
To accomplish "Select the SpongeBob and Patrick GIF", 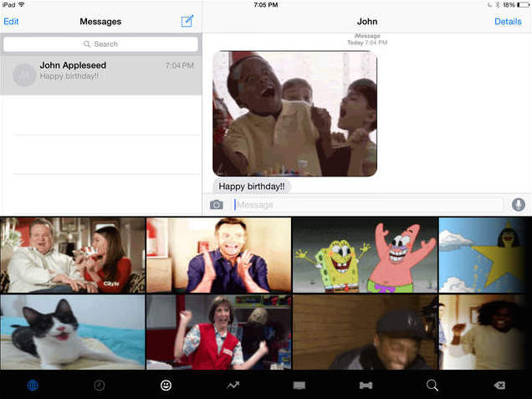I will pos(365,255).
